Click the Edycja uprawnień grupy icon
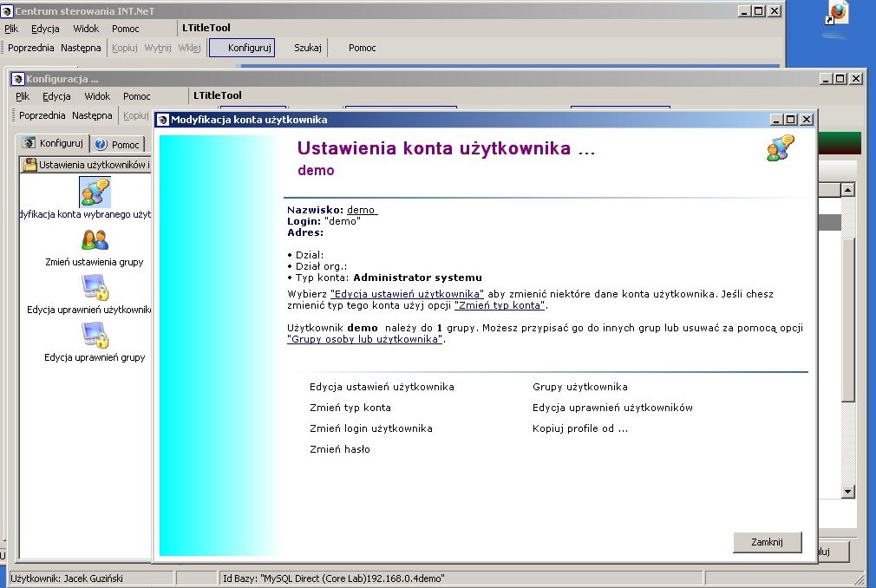This screenshot has width=876, height=588. point(95,335)
